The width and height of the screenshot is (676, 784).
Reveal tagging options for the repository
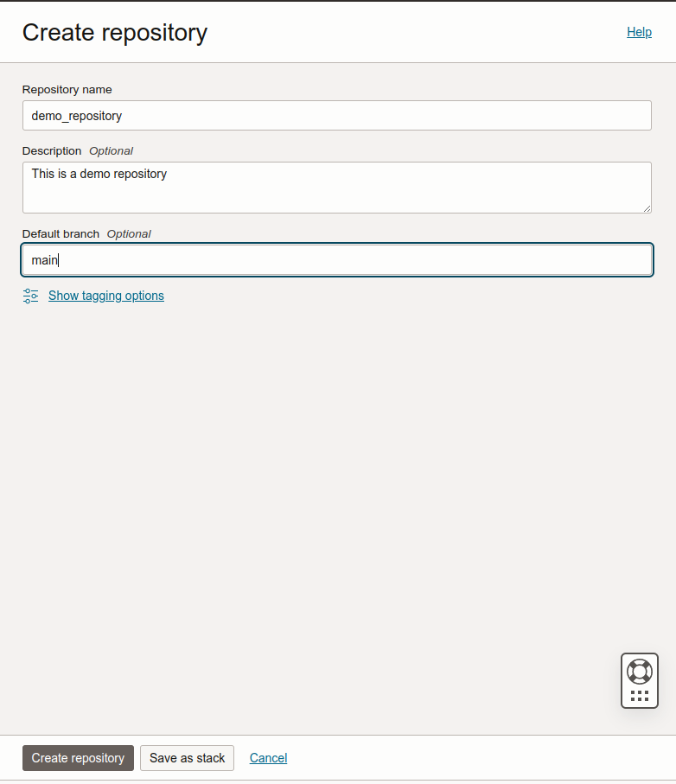click(105, 296)
